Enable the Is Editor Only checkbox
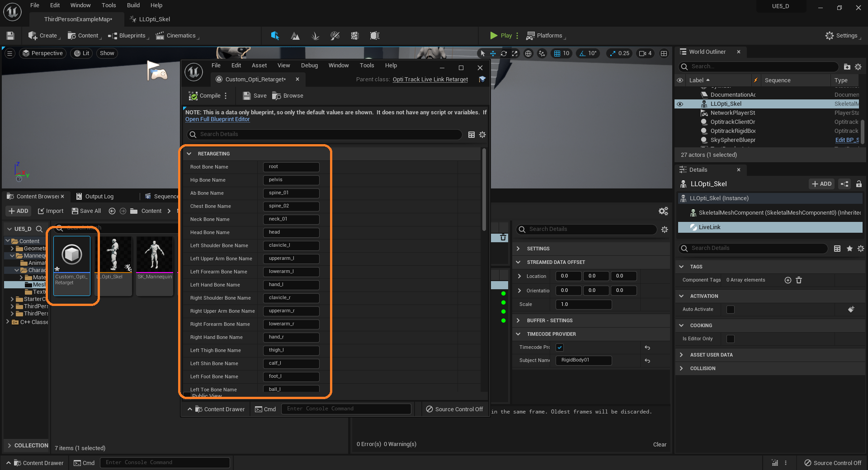868x470 pixels. click(x=730, y=339)
